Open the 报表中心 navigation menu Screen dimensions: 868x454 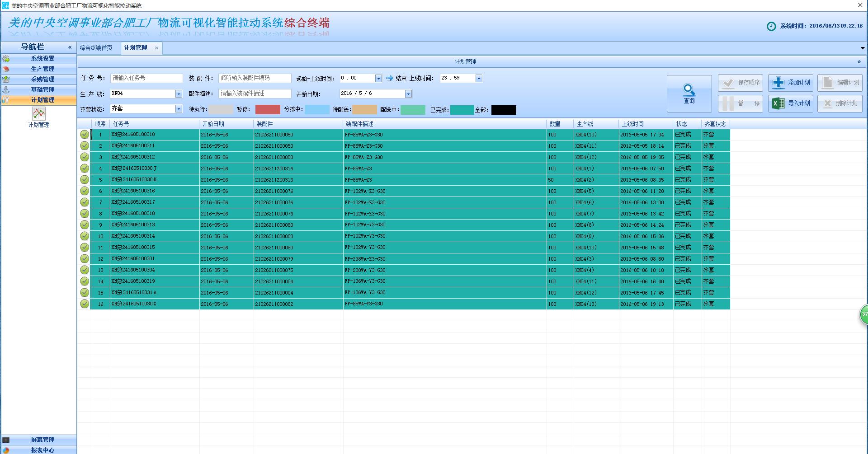point(38,450)
